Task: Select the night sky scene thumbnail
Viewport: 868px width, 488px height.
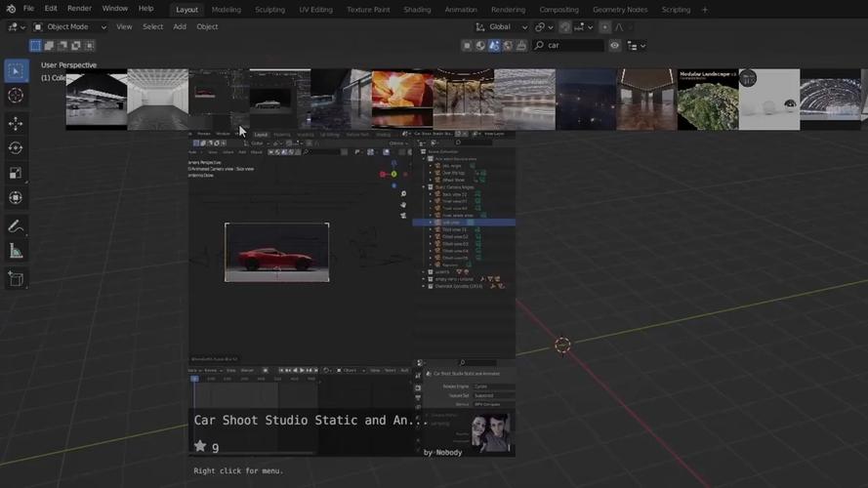Action: [x=586, y=100]
